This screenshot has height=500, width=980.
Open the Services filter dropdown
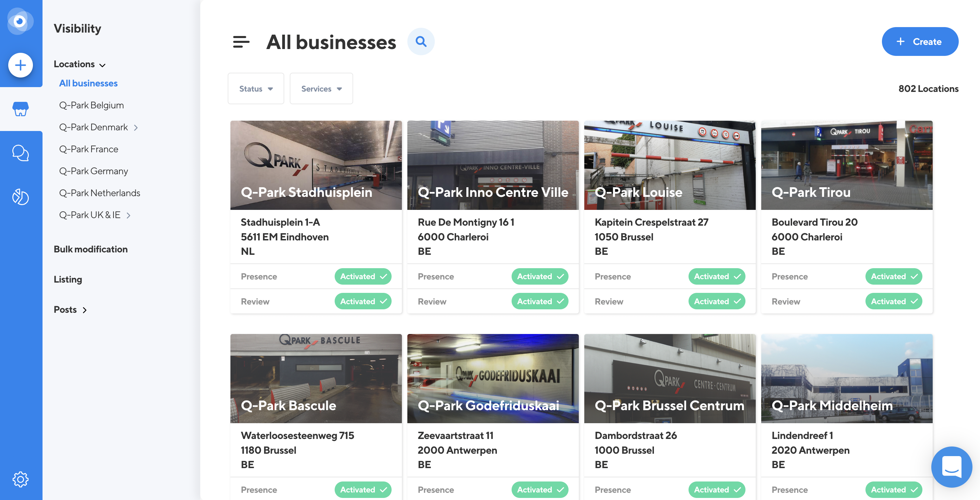(321, 89)
